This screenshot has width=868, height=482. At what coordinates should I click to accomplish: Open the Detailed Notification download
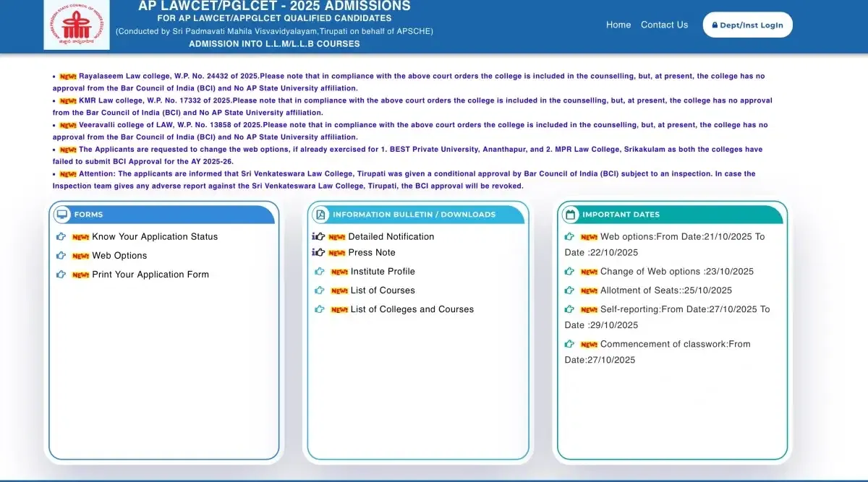tap(391, 237)
